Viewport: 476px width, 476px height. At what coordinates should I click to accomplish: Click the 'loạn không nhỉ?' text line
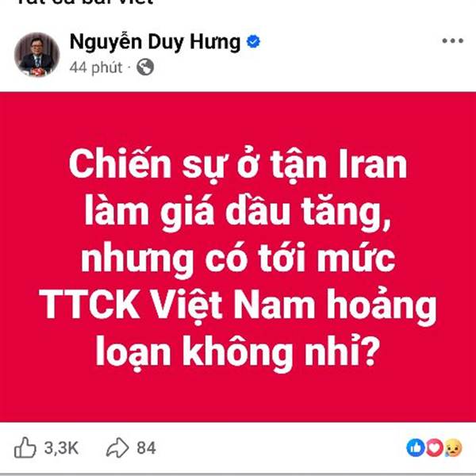pos(238,353)
